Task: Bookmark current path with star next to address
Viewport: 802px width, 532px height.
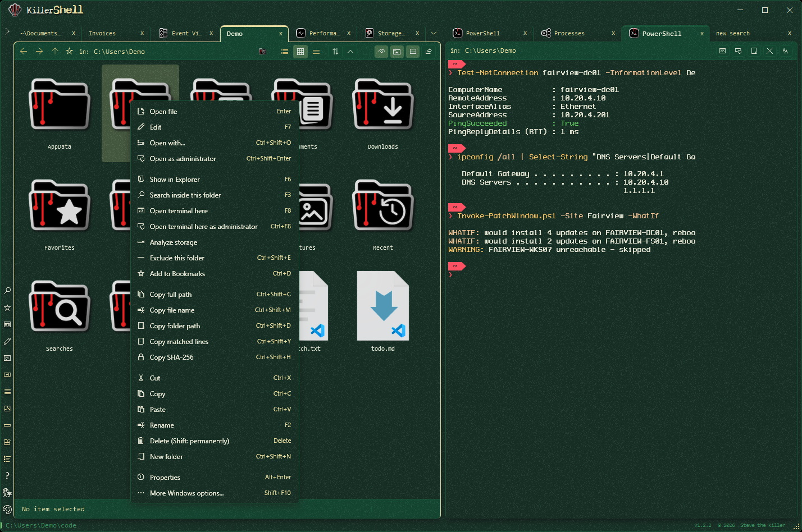Action: click(69, 51)
